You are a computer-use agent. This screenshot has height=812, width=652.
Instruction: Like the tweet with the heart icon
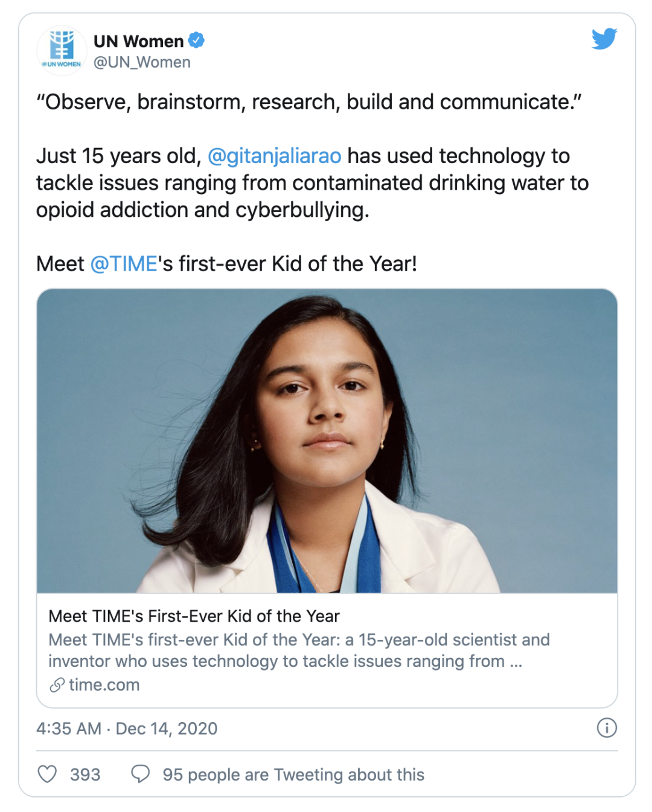[x=48, y=774]
